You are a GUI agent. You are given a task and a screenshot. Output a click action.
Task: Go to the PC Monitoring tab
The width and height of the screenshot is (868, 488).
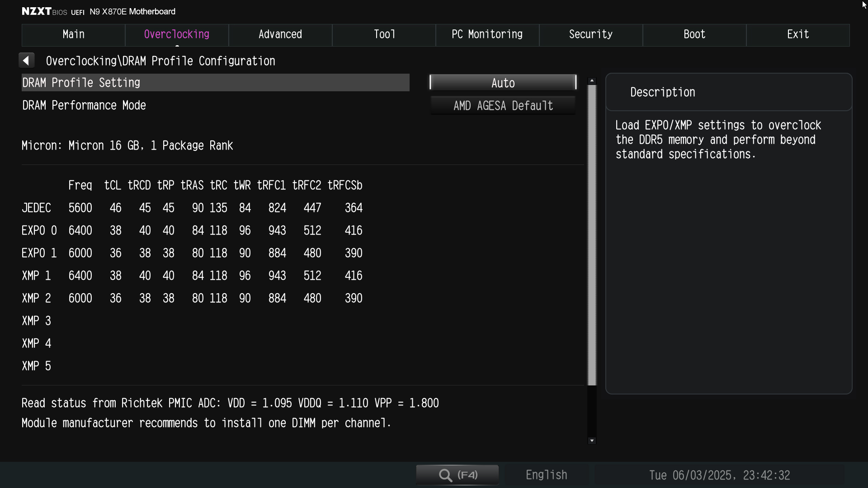click(487, 35)
